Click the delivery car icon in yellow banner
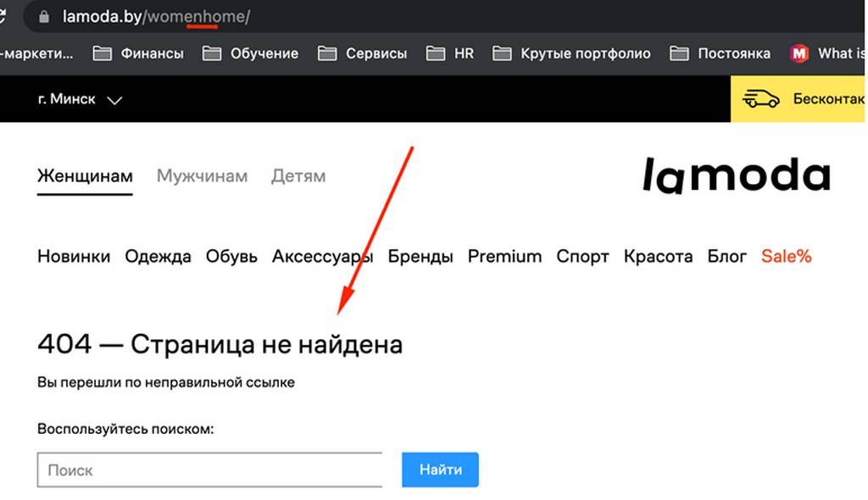Screen dimensions: 868x500 760,98
